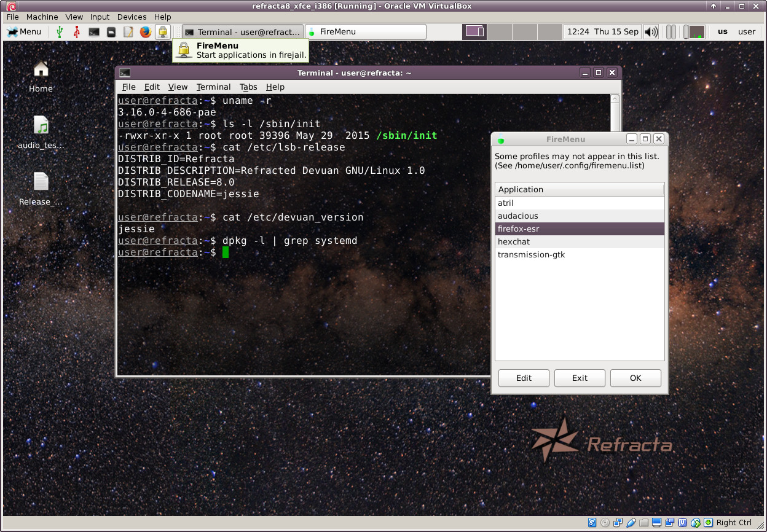Click the VirtualBox video capture indicator
The height and width of the screenshot is (532, 767).
click(x=670, y=523)
